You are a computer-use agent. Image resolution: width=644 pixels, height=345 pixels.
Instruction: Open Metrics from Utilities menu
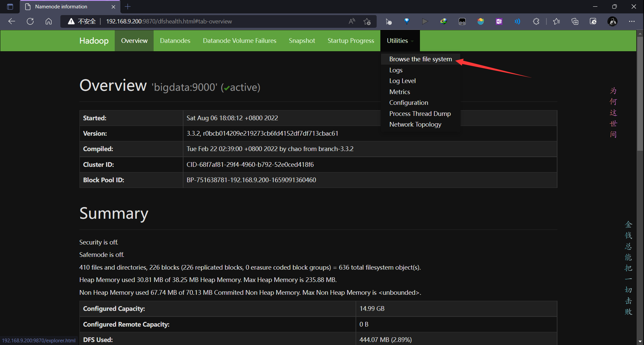(x=421, y=92)
